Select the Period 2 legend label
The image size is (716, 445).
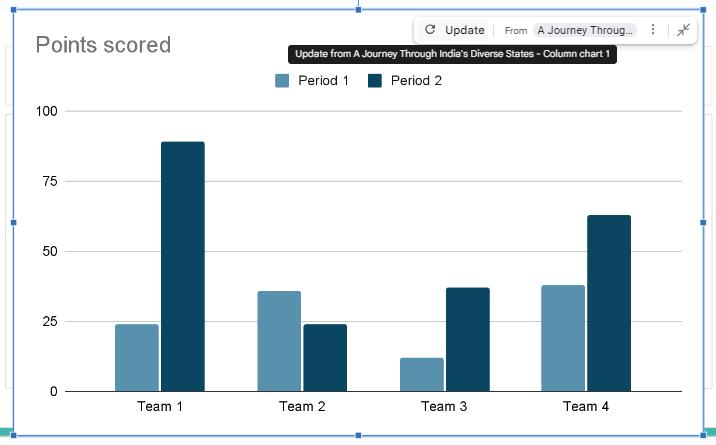pyautogui.click(x=416, y=81)
